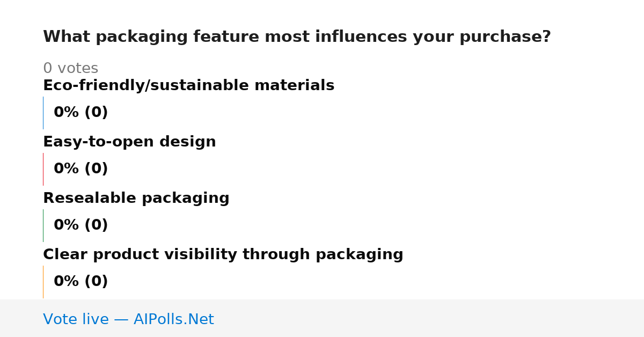
Task: Click the 0 votes total counter
Action: pos(70,69)
